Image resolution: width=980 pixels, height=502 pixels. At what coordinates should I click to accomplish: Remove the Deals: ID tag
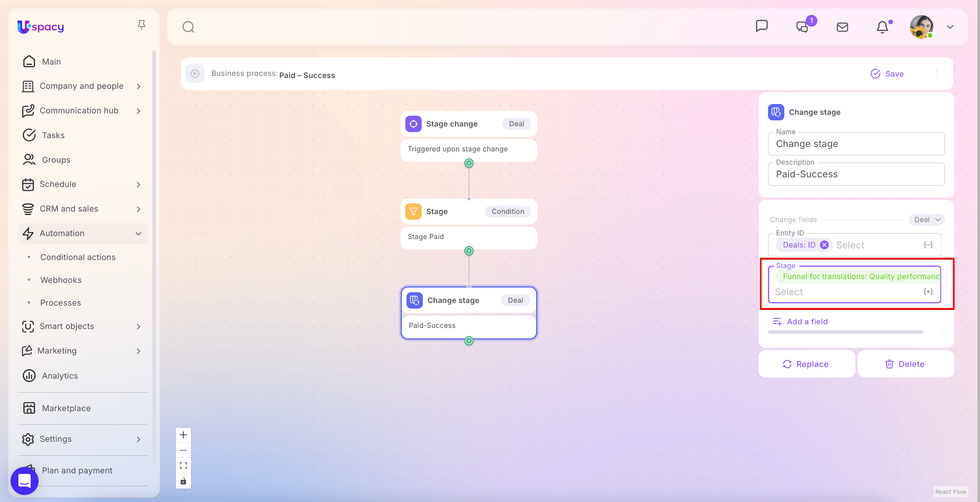[824, 245]
